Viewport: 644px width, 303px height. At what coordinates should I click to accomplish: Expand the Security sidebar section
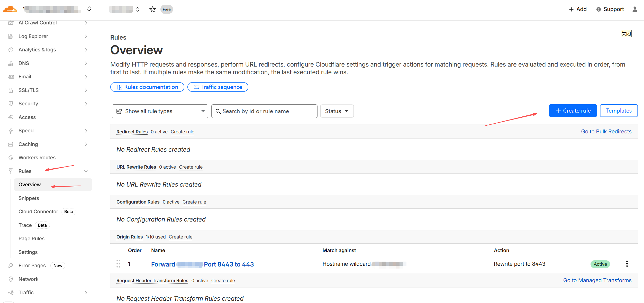coord(86,104)
